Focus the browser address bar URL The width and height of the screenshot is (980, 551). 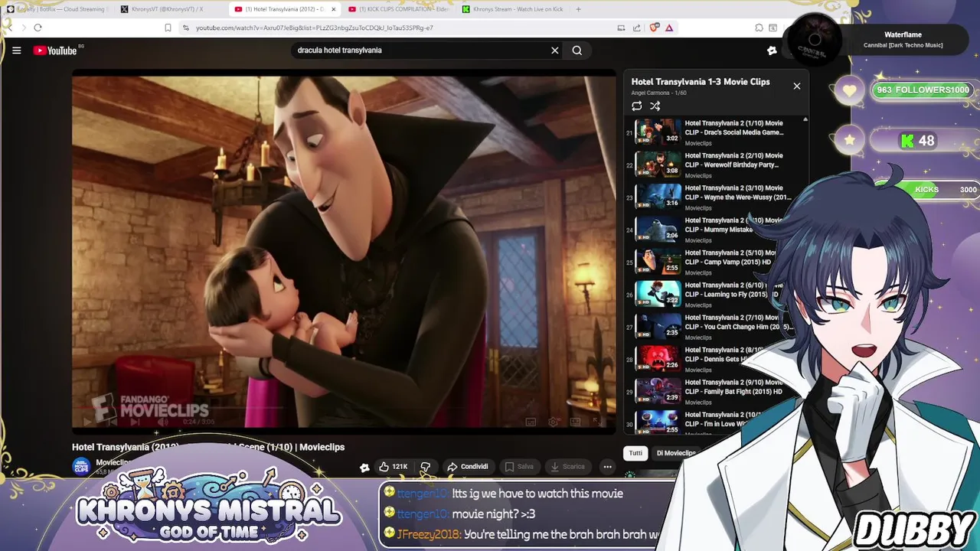coord(314,28)
